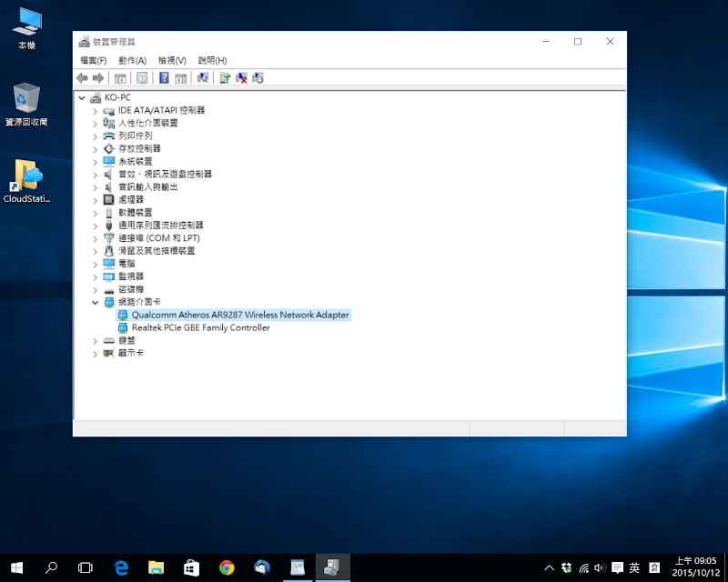
Task: Click the taskbar clock showing 09:05
Action: 695,567
